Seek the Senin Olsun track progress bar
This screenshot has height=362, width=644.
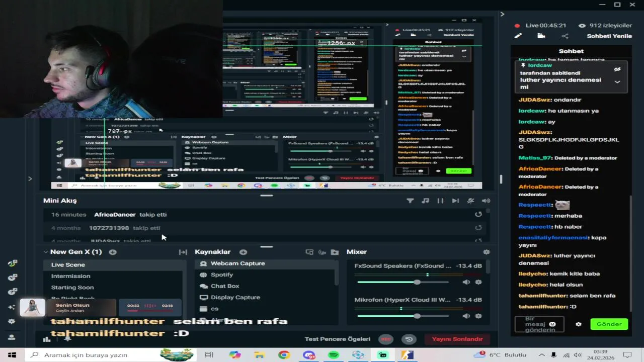149,311
